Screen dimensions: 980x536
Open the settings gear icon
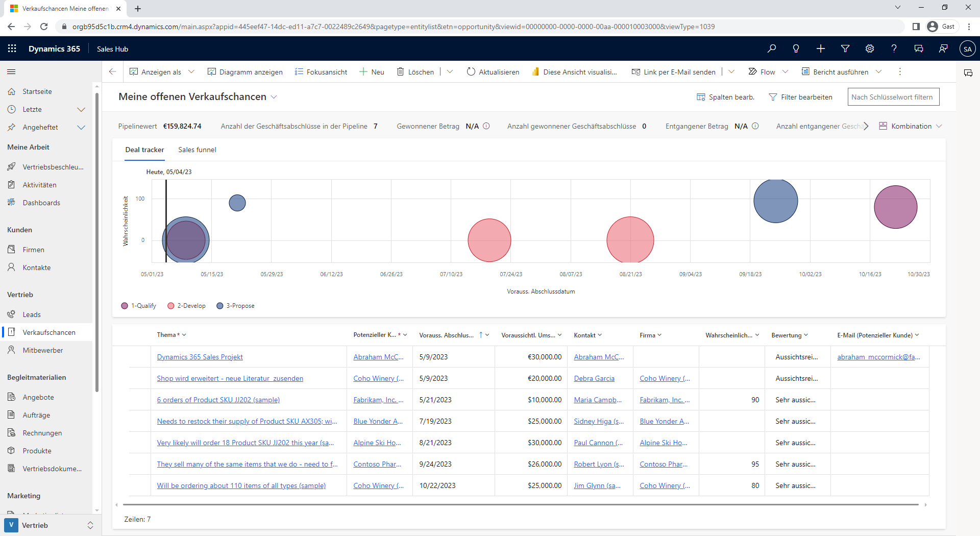tap(869, 48)
